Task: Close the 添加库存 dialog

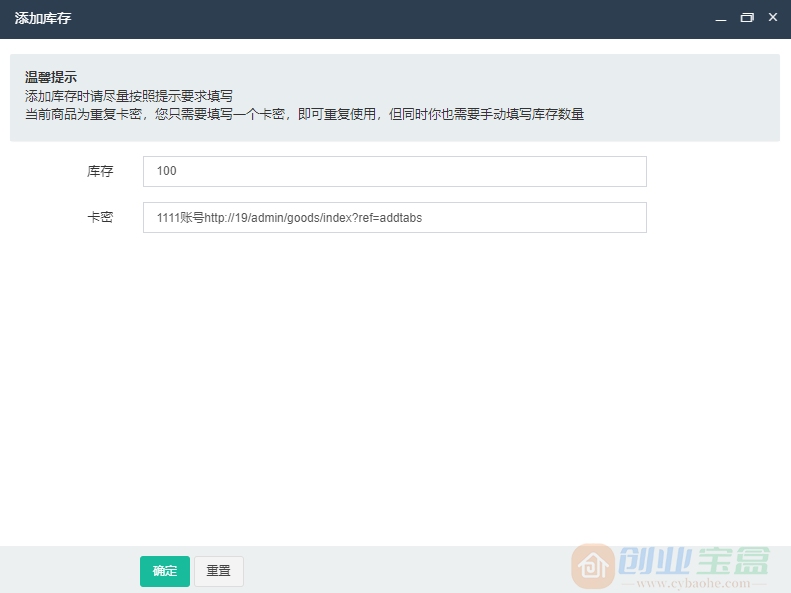Action: (773, 18)
